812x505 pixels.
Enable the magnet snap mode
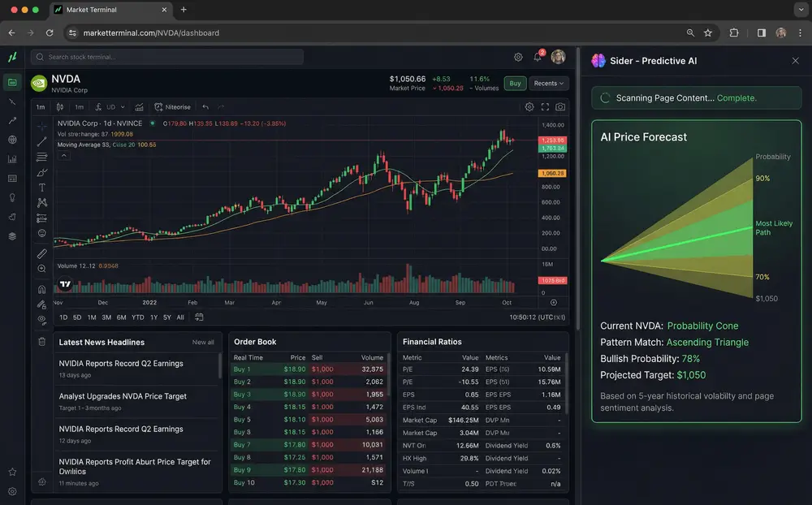pyautogui.click(x=42, y=289)
